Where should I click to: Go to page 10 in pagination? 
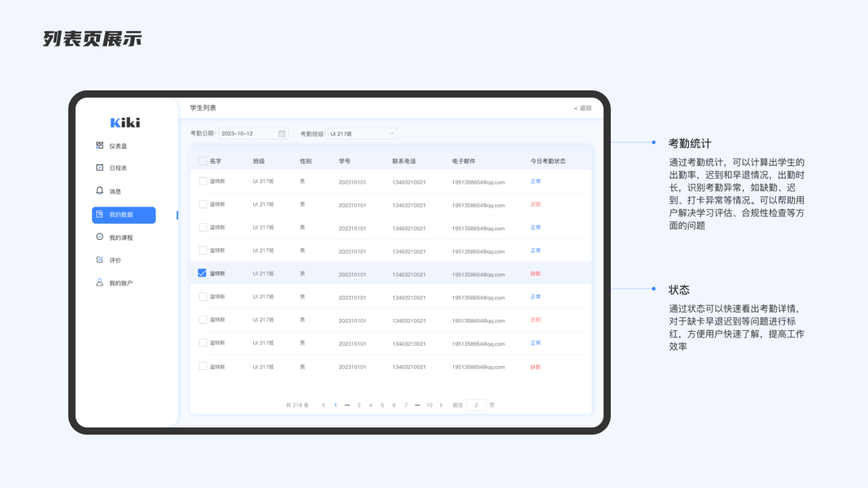point(429,405)
